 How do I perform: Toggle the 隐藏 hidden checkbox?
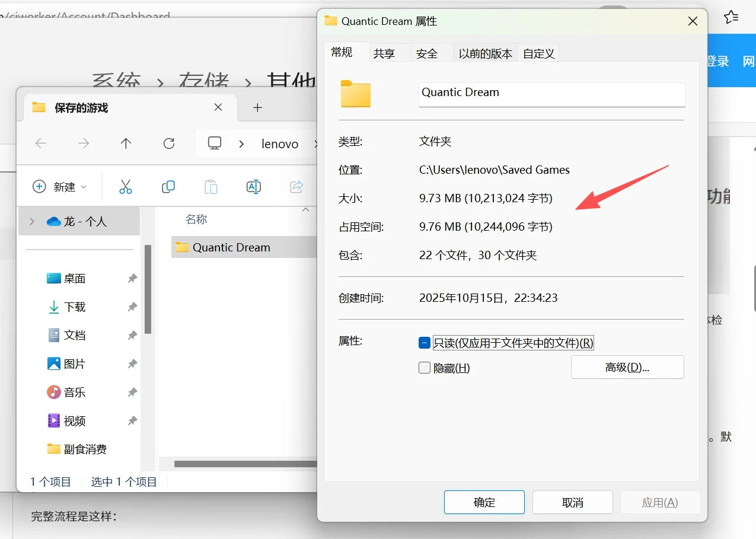424,368
